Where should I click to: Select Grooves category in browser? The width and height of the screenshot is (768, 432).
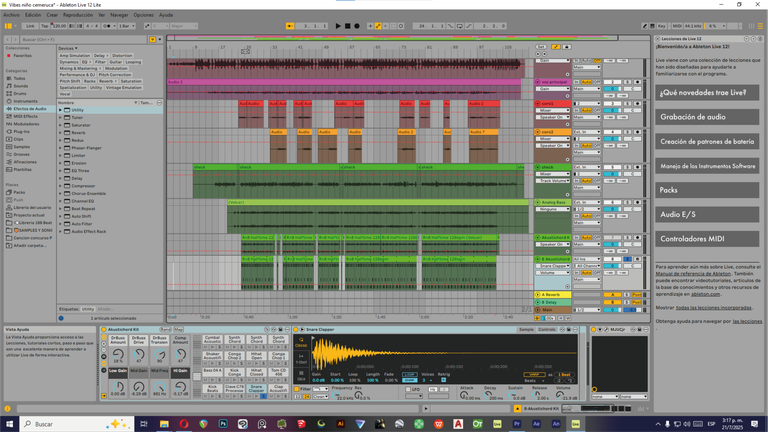pyautogui.click(x=22, y=154)
